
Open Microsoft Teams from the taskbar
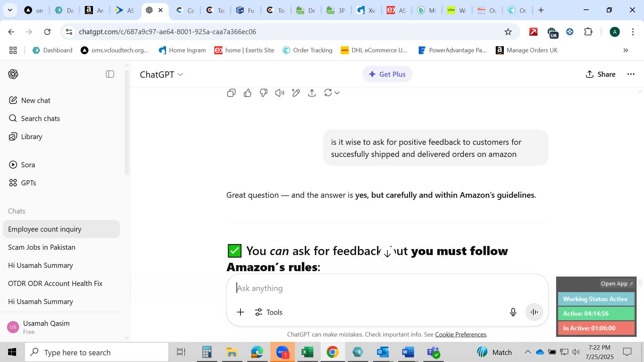tap(433, 352)
